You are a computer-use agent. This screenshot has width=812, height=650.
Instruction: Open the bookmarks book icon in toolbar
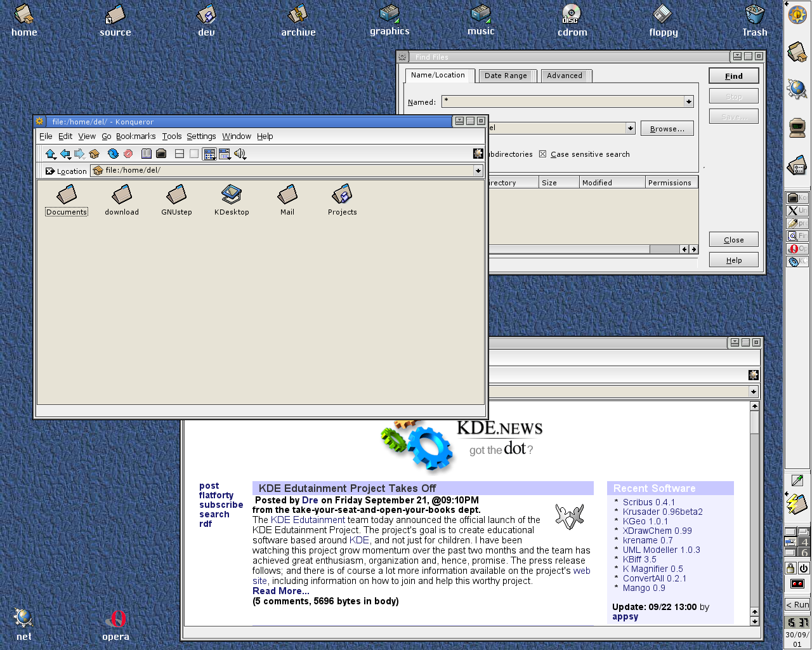147,154
